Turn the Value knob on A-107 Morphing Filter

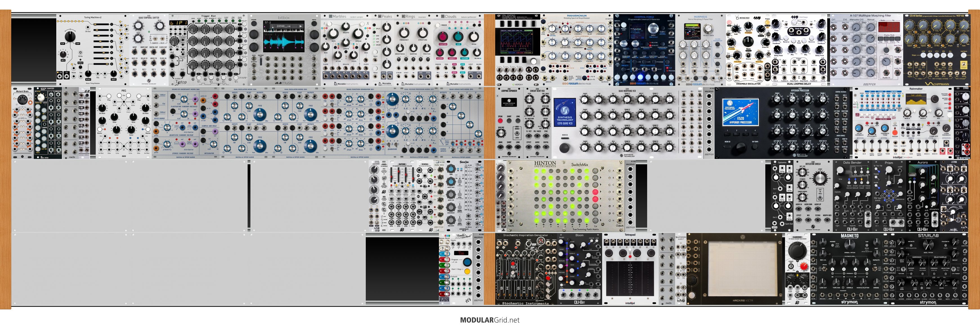pos(886,50)
